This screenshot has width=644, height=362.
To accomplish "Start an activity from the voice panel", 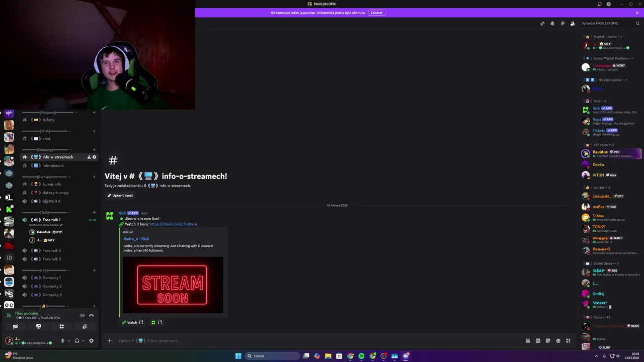I will pos(61,326).
